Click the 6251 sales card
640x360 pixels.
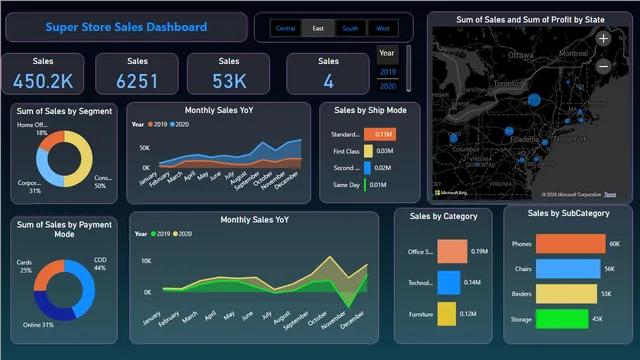pyautogui.click(x=137, y=74)
